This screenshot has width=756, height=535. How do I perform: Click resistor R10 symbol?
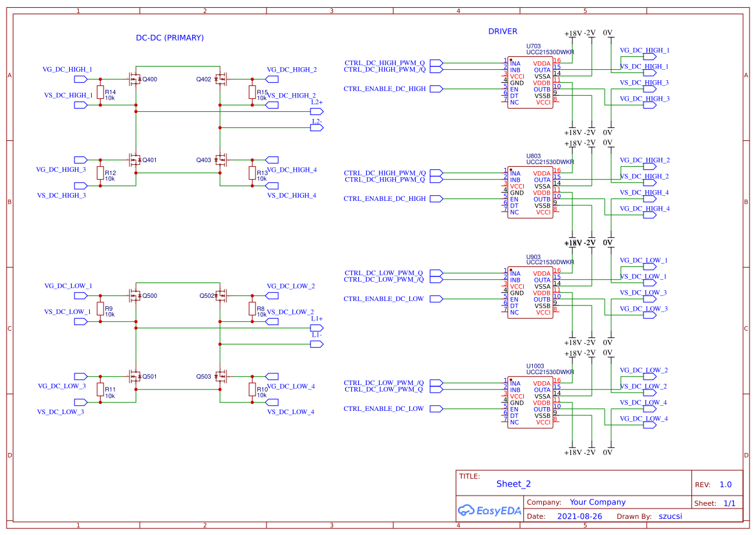click(252, 389)
